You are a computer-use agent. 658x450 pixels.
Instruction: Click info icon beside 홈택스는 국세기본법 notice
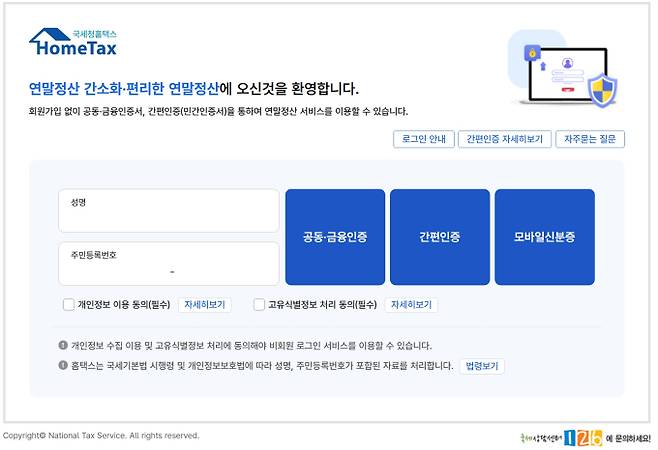click(x=63, y=365)
